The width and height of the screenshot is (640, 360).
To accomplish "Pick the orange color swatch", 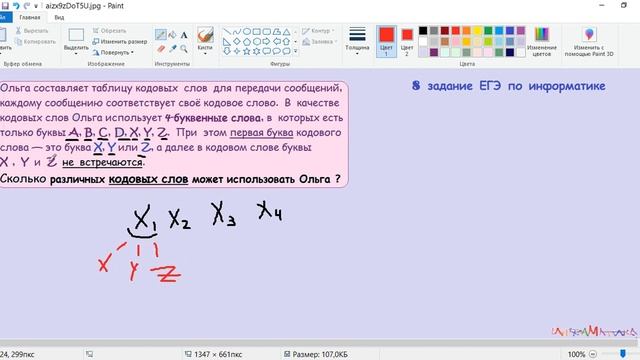I will 467,31.
